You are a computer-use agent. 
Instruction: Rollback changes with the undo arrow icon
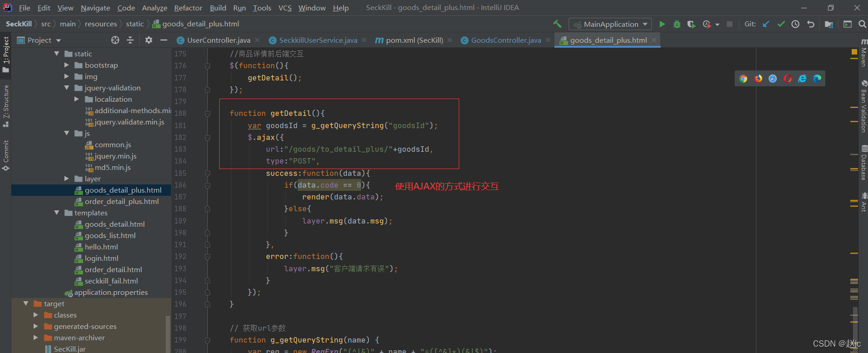pyautogui.click(x=810, y=24)
